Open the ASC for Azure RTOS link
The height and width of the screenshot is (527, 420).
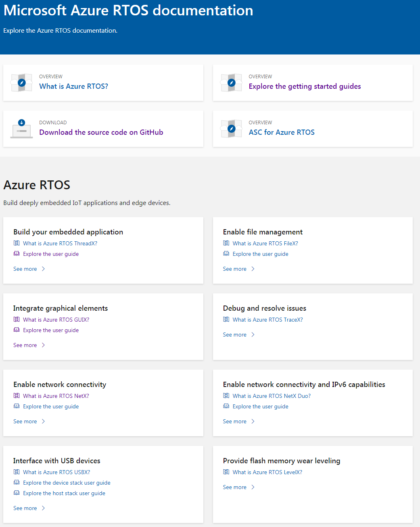(282, 132)
